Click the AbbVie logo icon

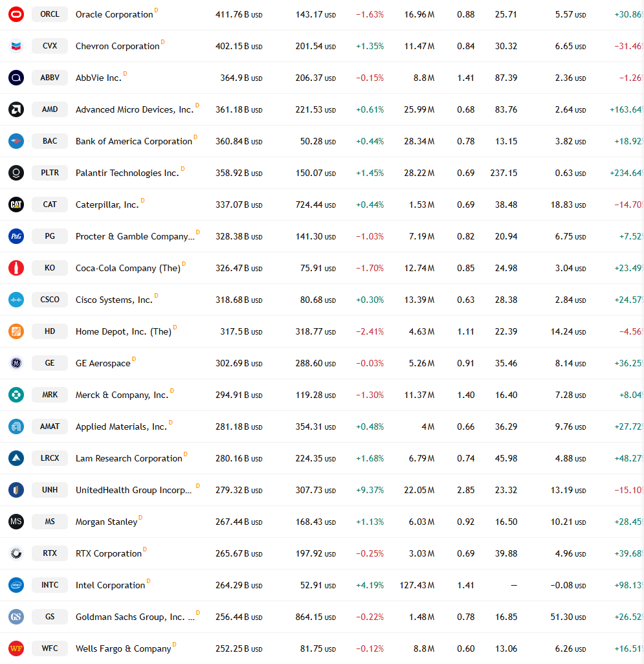coord(16,78)
